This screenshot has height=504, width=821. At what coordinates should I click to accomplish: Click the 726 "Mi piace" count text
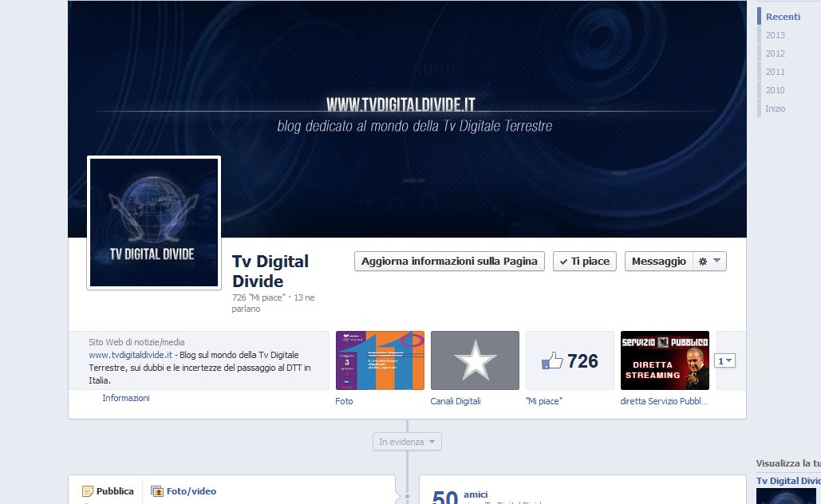259,297
